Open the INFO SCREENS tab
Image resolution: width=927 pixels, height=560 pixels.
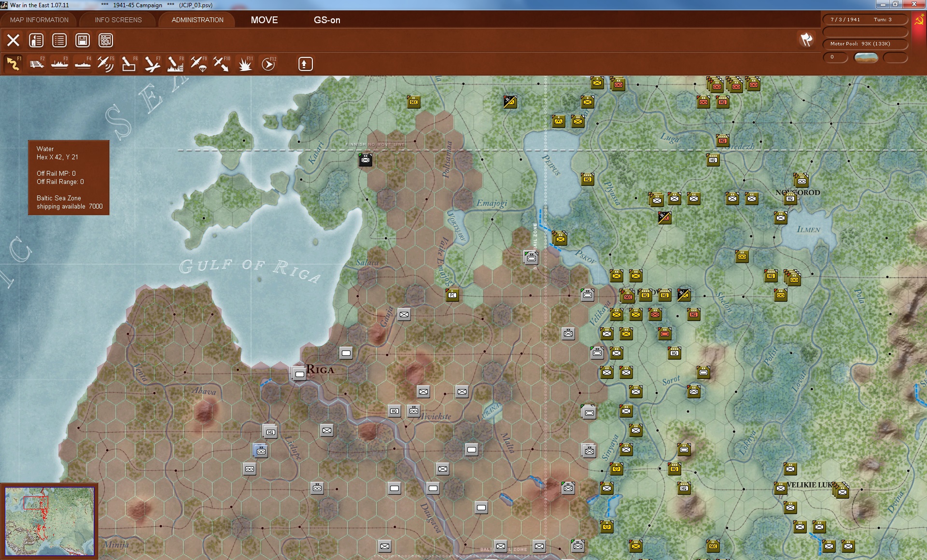[118, 20]
